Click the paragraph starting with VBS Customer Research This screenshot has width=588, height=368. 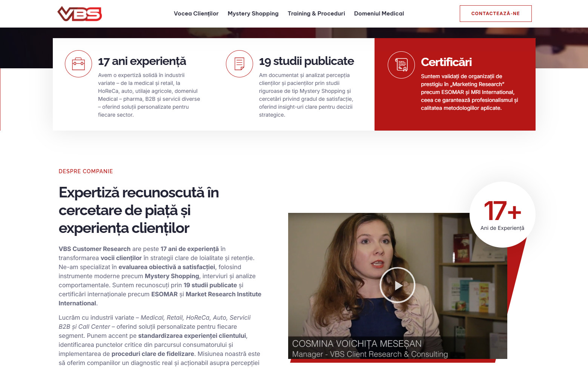(160, 276)
